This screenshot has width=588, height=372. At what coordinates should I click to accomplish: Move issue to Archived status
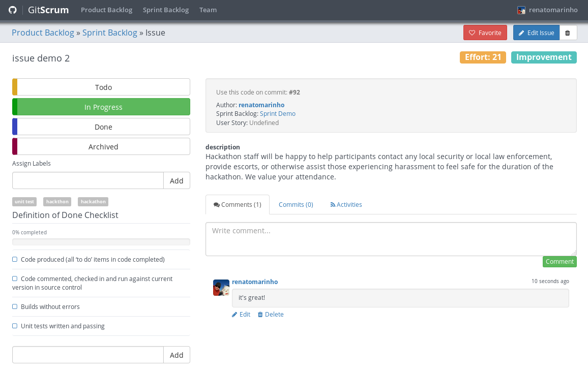coord(103,147)
